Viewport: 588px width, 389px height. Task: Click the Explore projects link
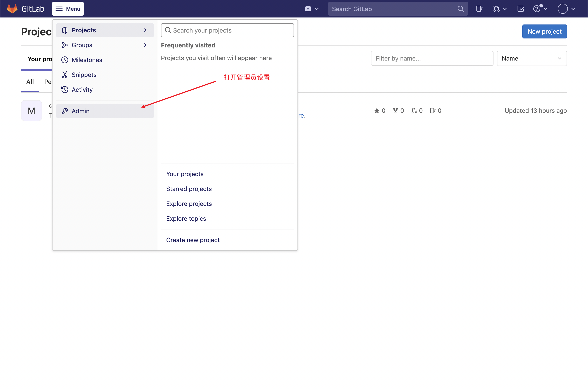coord(189,203)
